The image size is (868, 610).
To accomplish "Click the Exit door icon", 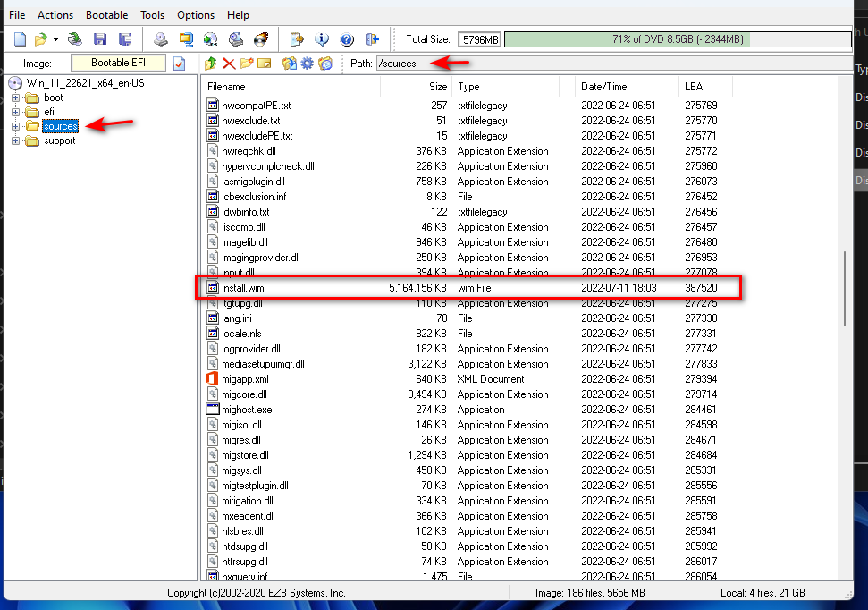I will coord(372,39).
